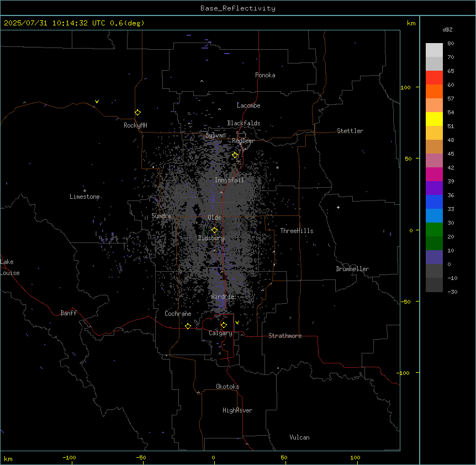Select the yellow diamond marker below Cochrane
The height and width of the screenshot is (465, 476).
(x=188, y=326)
